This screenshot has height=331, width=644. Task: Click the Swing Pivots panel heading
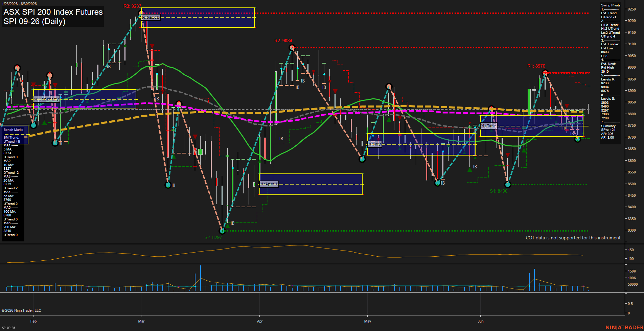[x=611, y=5]
